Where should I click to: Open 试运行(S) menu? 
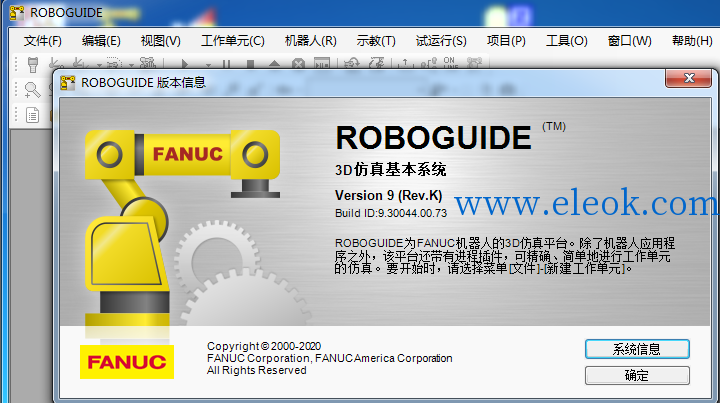point(441,41)
